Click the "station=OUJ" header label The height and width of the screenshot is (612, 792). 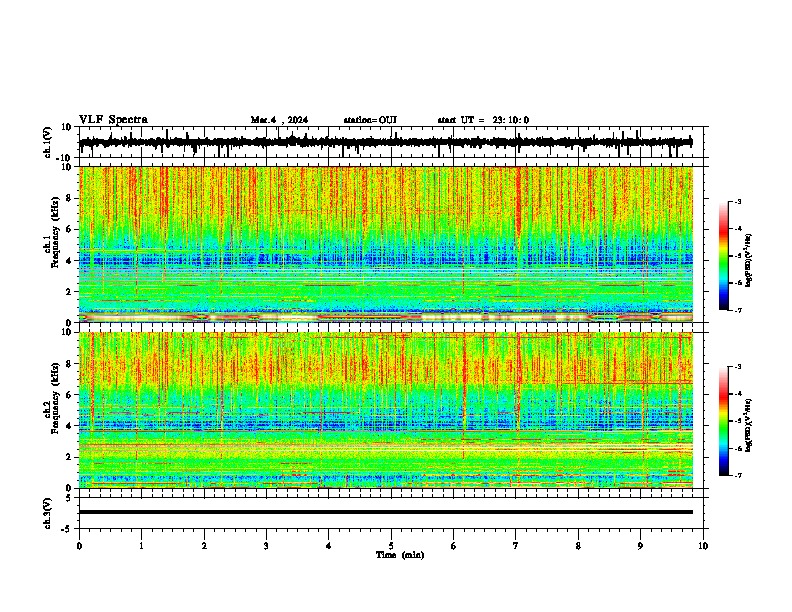point(370,120)
